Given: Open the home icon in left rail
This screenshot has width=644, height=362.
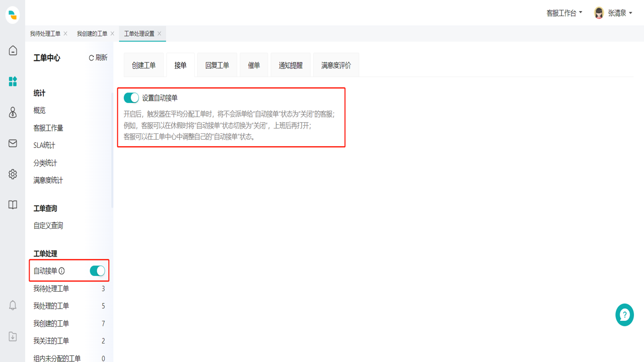Looking at the screenshot, I should click(x=13, y=50).
